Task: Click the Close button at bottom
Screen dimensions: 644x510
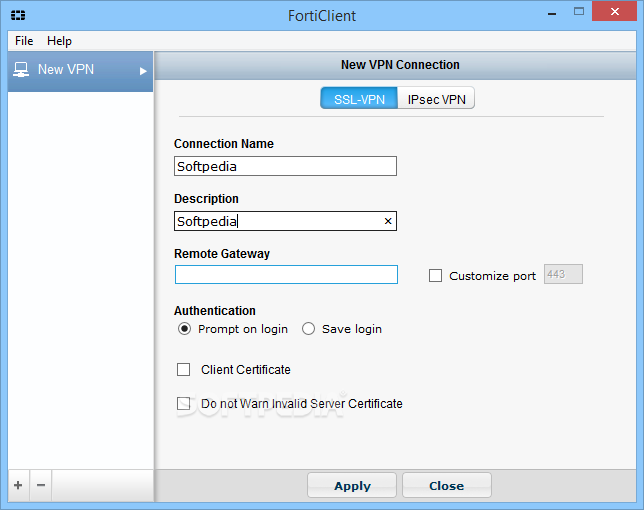Action: point(447,485)
